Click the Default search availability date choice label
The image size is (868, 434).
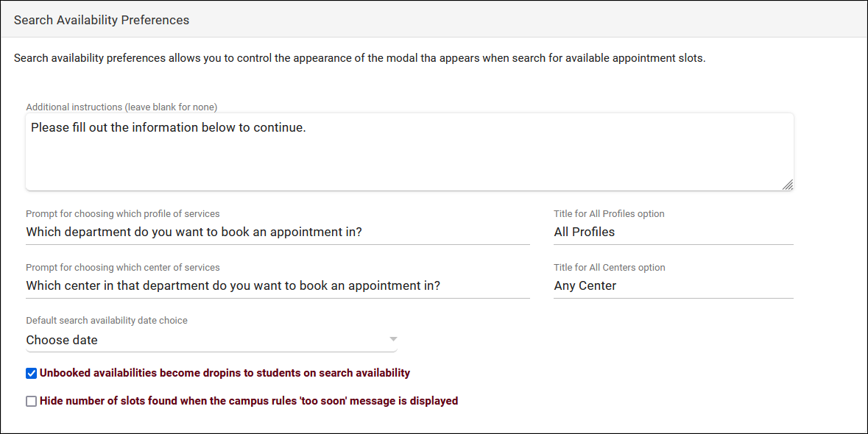(107, 321)
